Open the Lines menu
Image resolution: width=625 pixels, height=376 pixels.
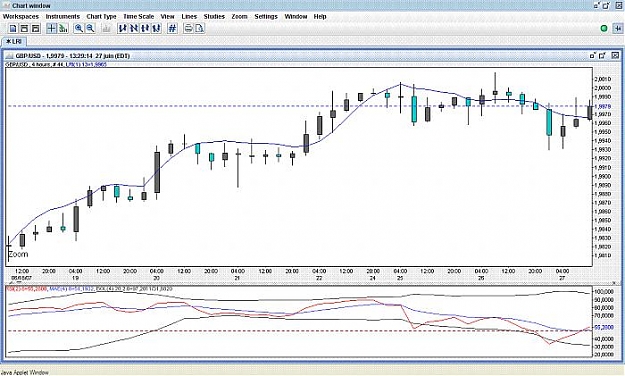(189, 16)
